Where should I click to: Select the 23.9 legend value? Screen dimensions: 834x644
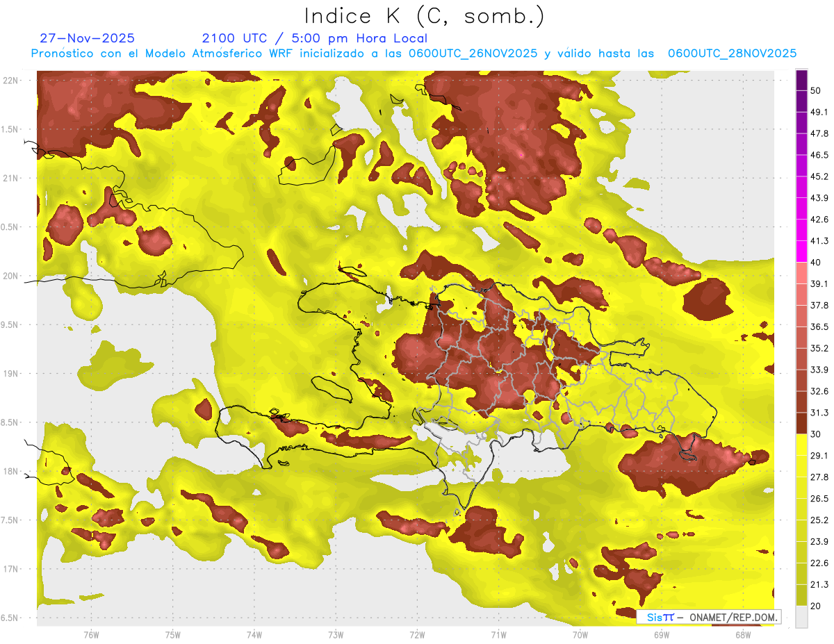coord(819,542)
